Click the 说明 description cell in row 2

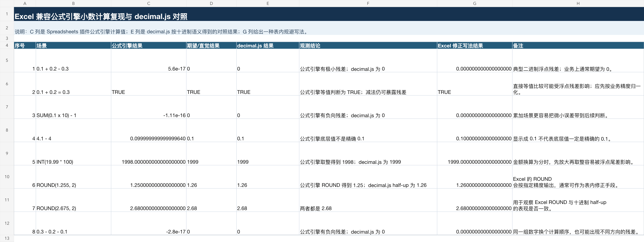coord(329,28)
